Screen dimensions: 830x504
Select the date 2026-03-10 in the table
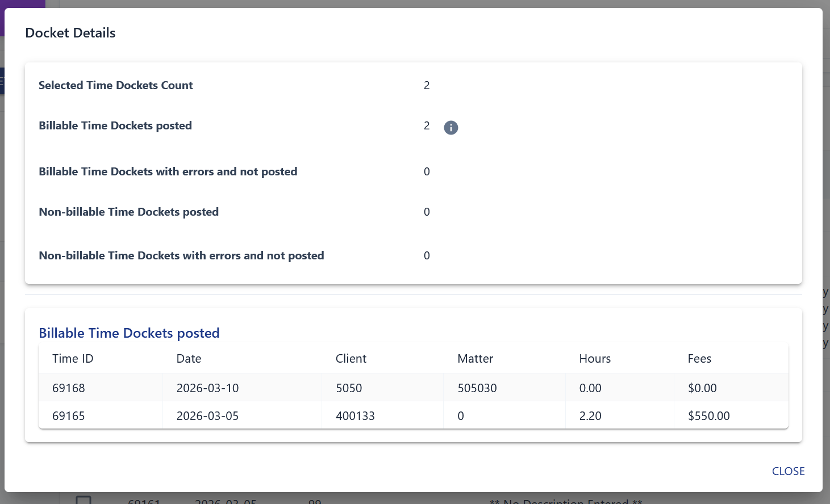[x=208, y=388]
